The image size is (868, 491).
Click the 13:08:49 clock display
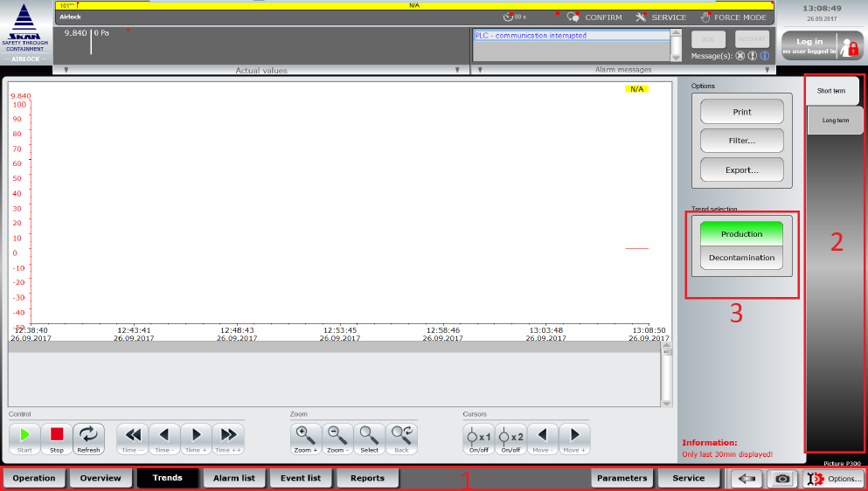point(822,9)
